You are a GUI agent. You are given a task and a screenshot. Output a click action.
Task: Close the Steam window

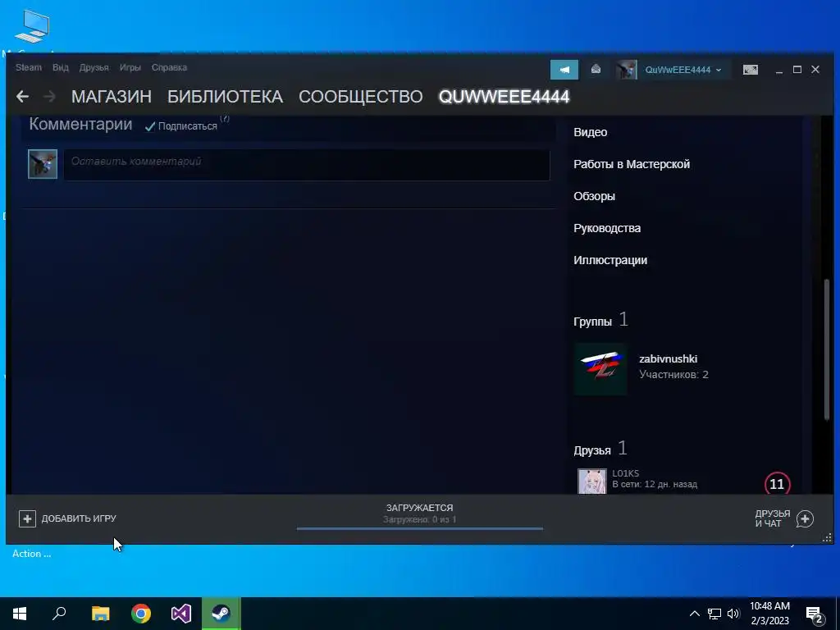tap(815, 70)
